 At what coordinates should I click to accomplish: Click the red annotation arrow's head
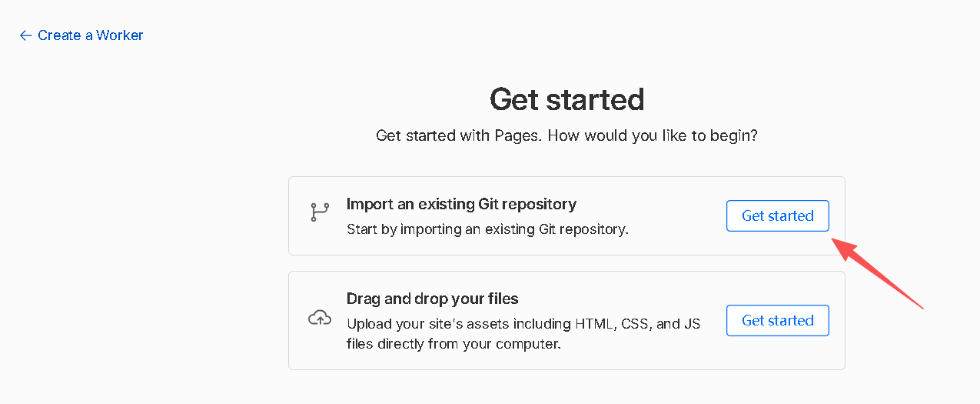click(842, 246)
